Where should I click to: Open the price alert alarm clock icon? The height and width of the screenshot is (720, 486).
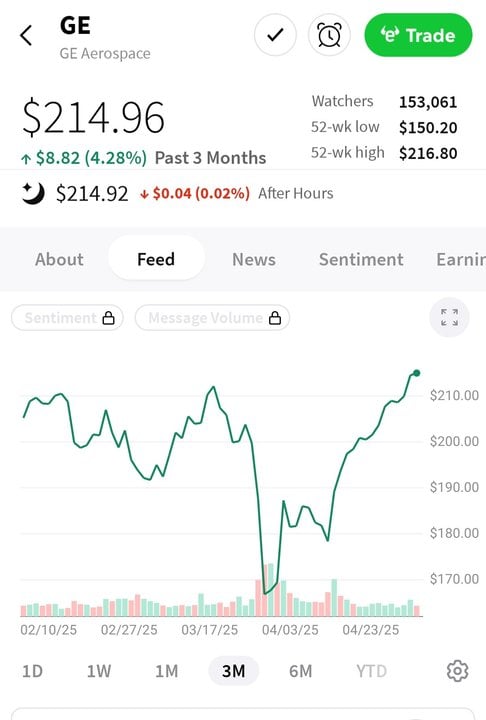(x=329, y=35)
